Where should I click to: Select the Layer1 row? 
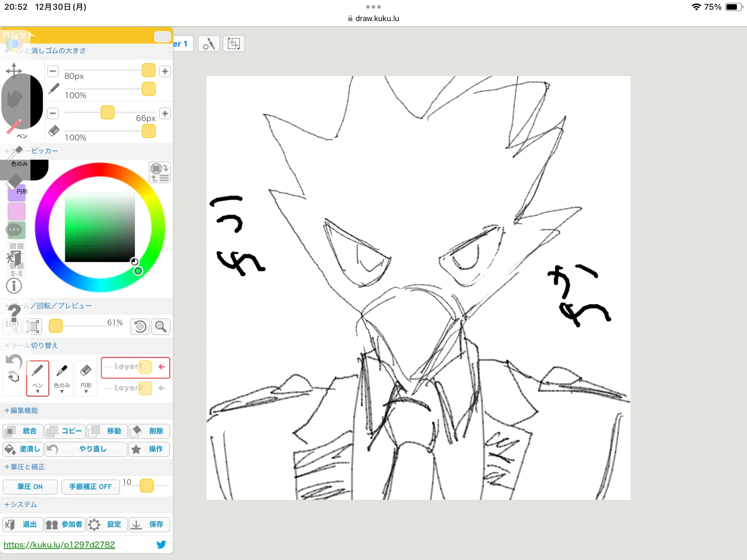(136, 367)
